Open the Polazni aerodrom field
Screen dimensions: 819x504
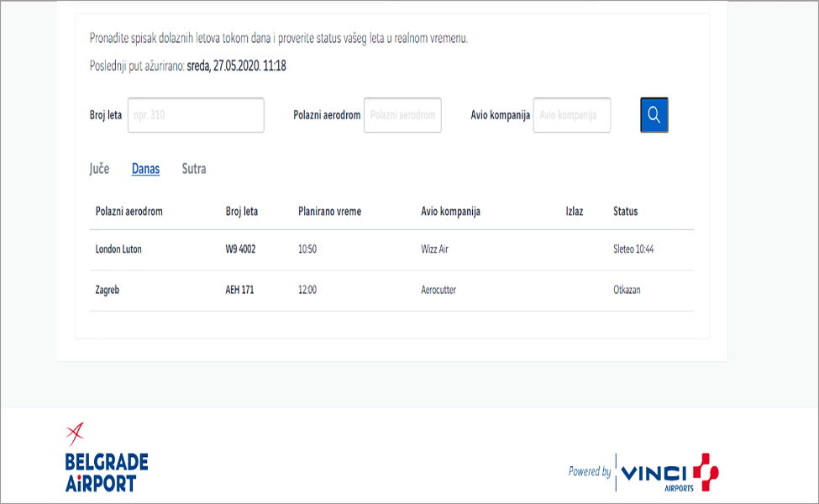pyautogui.click(x=402, y=115)
